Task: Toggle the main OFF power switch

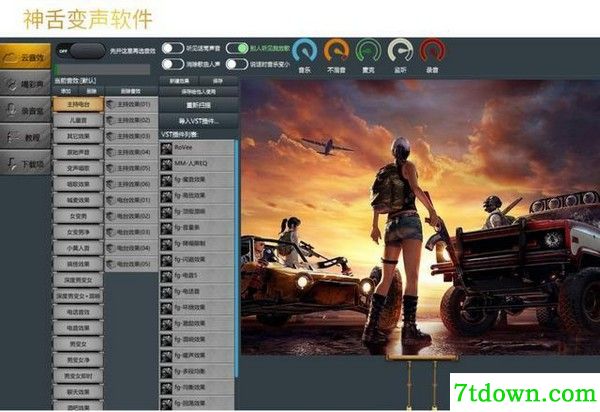Action: [81, 50]
